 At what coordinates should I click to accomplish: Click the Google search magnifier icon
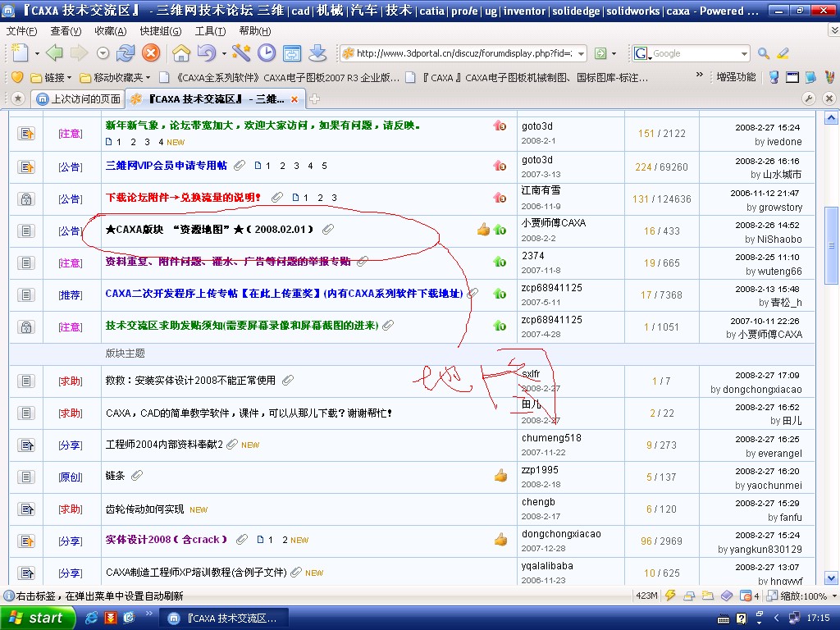click(764, 53)
